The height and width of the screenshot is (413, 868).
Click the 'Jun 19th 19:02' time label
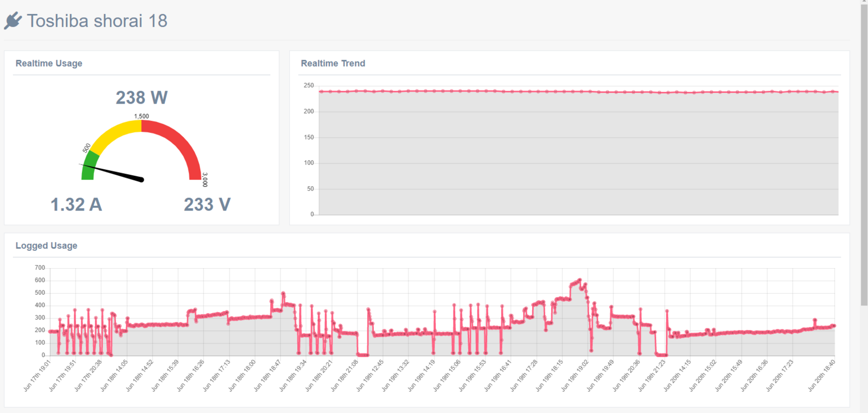pyautogui.click(x=575, y=375)
